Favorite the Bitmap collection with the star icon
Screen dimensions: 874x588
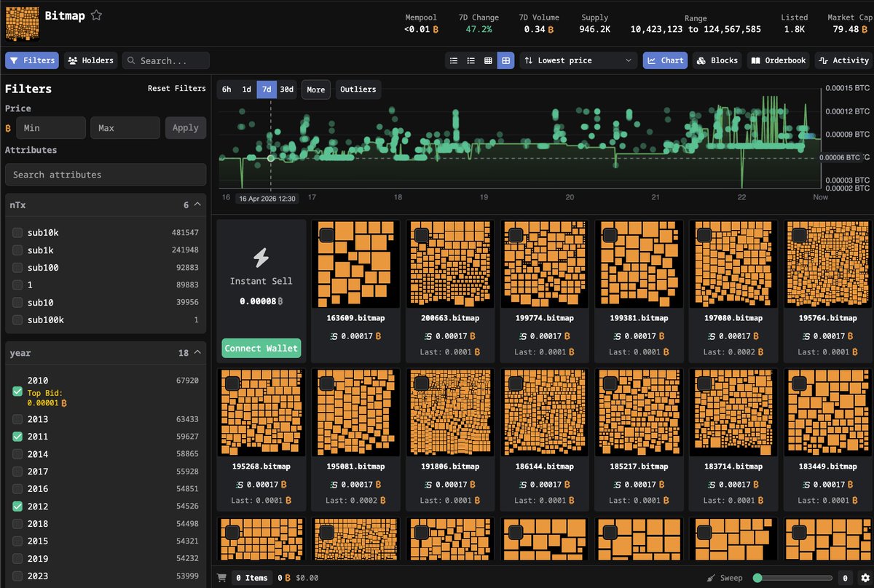pyautogui.click(x=96, y=15)
